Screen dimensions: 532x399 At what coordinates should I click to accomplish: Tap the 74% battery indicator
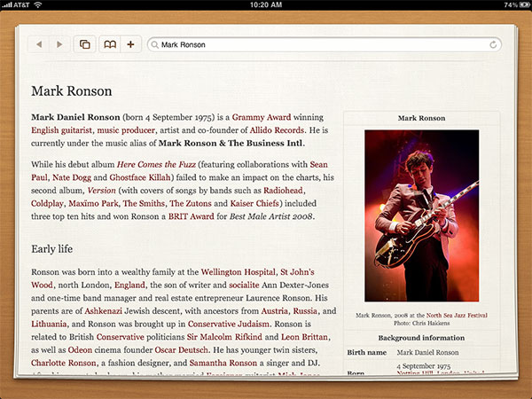coord(517,4)
